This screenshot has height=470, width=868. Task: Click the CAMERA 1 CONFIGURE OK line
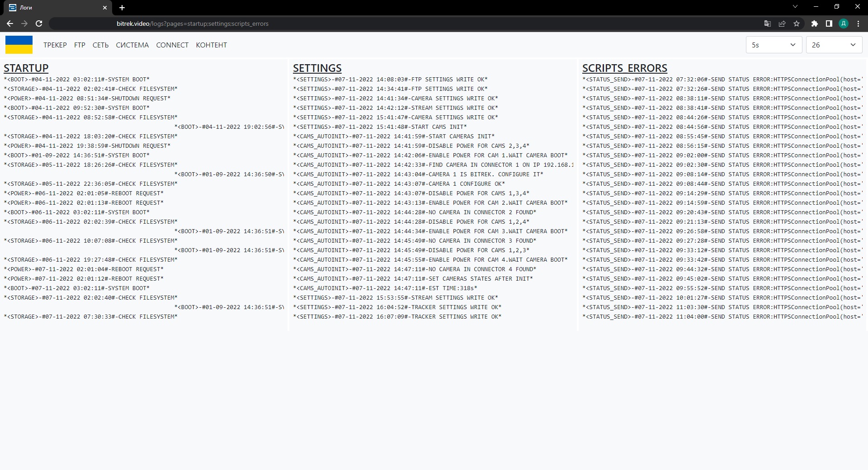(x=399, y=184)
